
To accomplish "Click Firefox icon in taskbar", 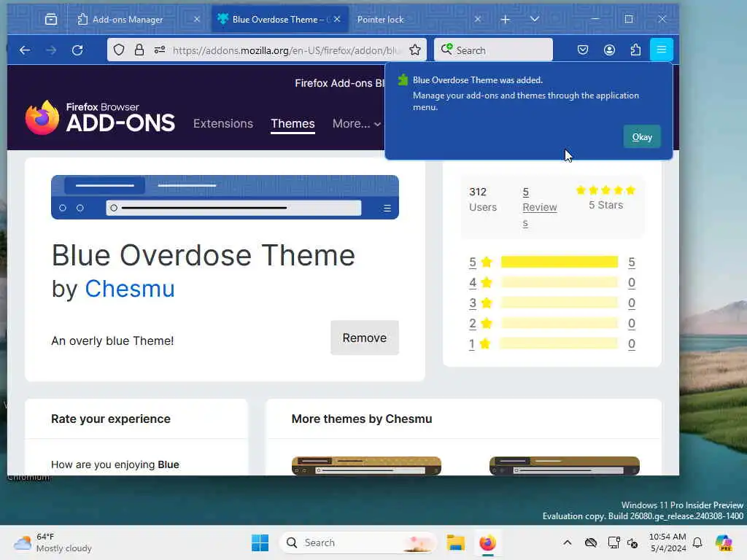I will pyautogui.click(x=487, y=542).
